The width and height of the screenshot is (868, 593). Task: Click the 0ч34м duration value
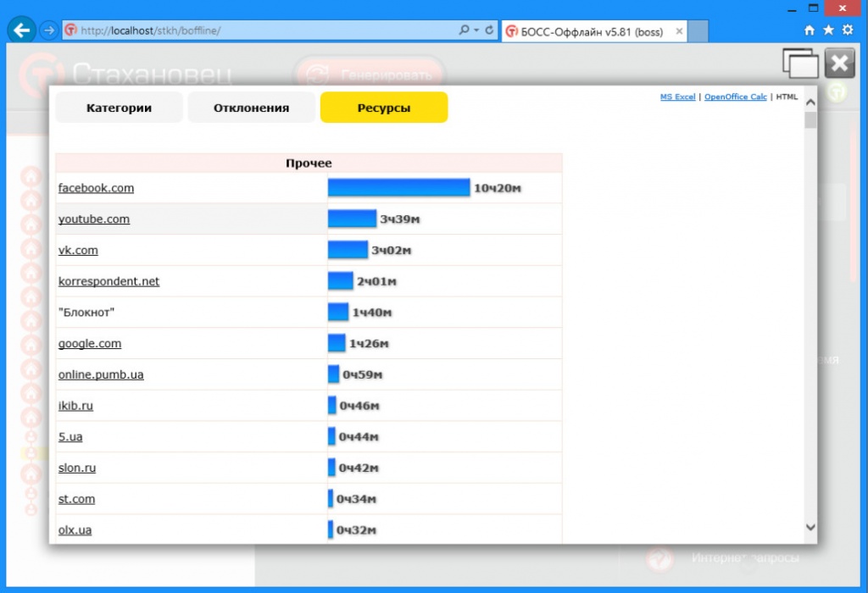[357, 498]
